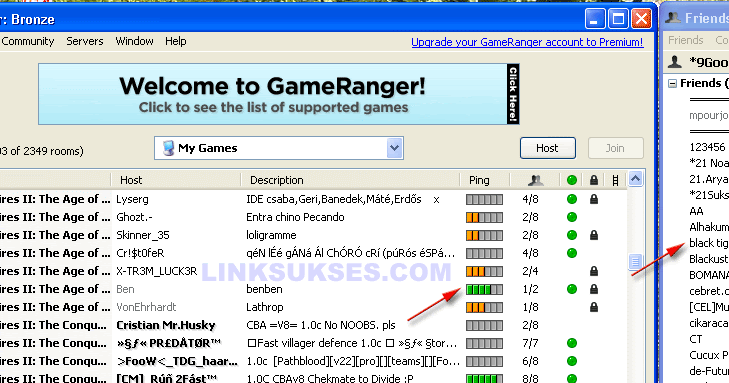Click the scroll up arrow of room list
This screenshot has width=729, height=383.
(x=636, y=179)
